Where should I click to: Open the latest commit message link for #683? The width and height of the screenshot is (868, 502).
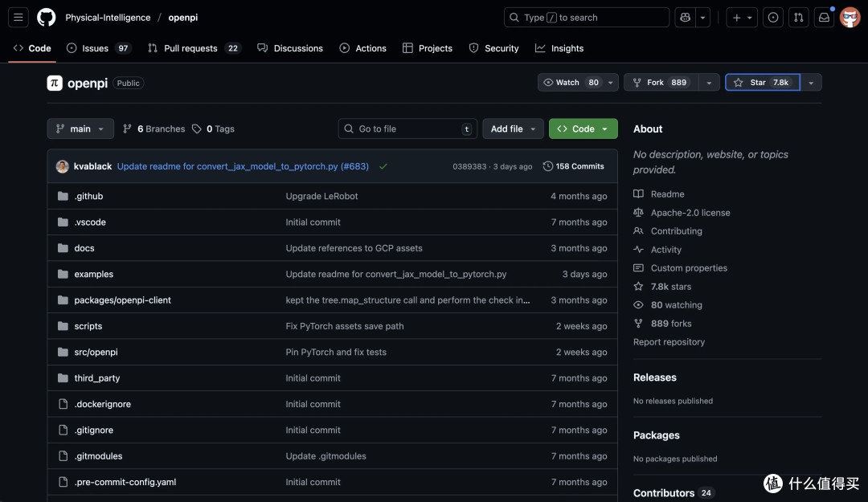click(x=243, y=166)
